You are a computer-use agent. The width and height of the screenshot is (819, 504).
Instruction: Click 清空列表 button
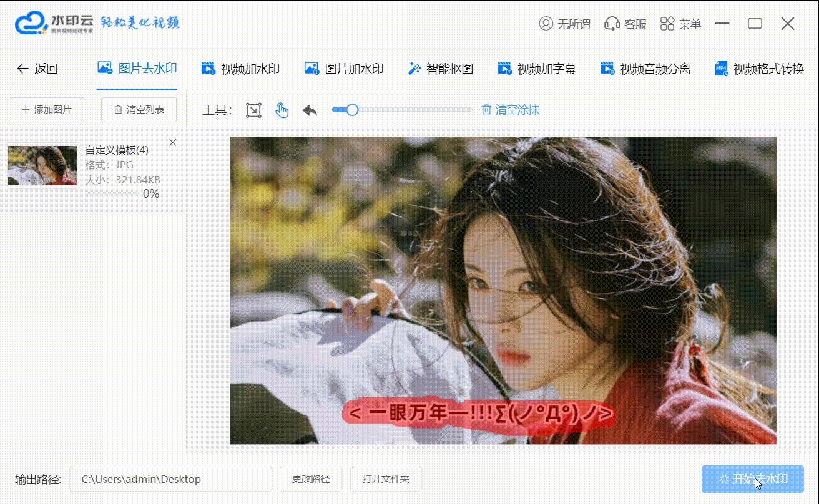coord(139,110)
